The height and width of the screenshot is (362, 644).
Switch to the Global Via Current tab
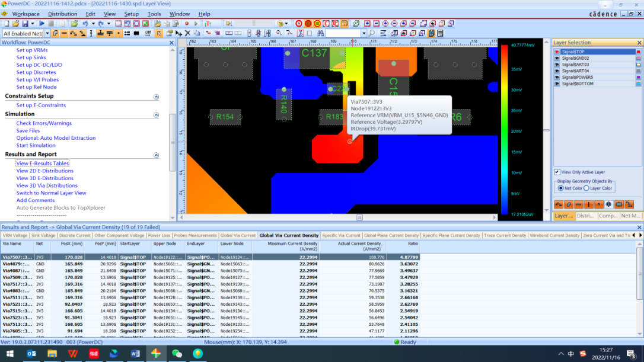[237, 236]
